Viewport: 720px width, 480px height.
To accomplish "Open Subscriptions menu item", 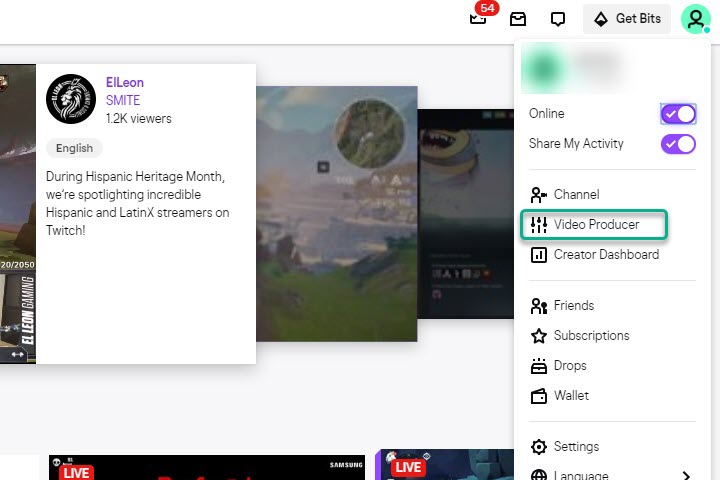I will click(x=612, y=335).
